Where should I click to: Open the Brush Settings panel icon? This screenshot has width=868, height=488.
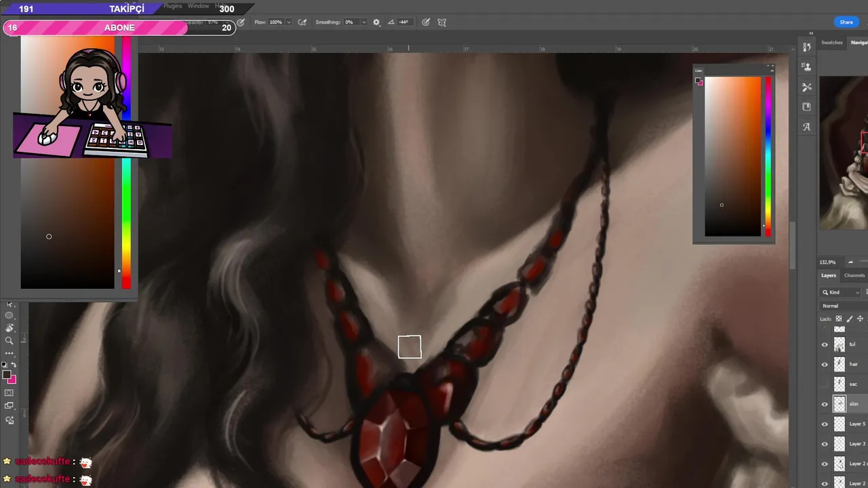(806, 87)
